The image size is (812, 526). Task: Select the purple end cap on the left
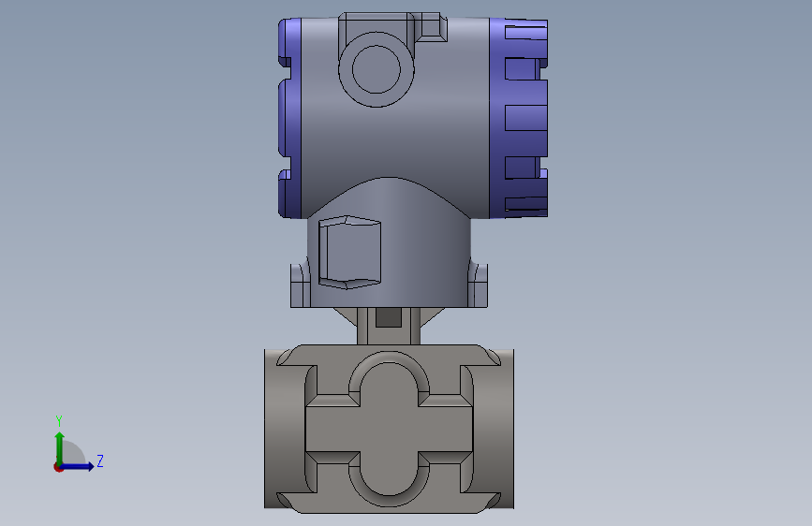[x=290, y=118]
